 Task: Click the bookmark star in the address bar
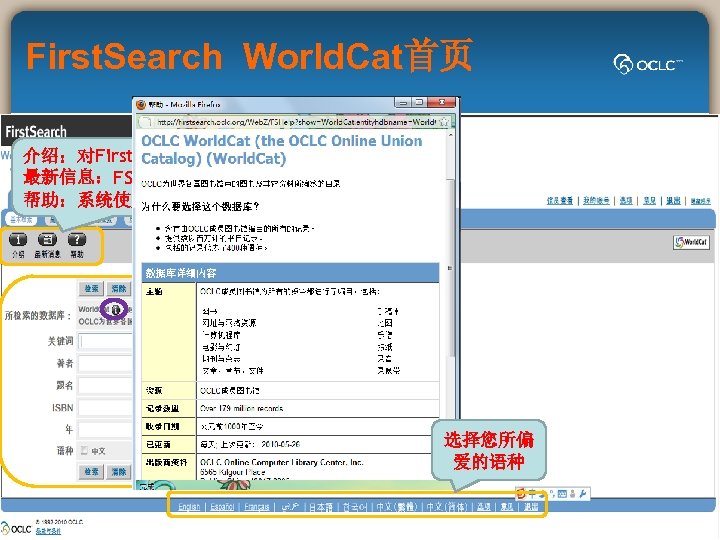[x=444, y=122]
